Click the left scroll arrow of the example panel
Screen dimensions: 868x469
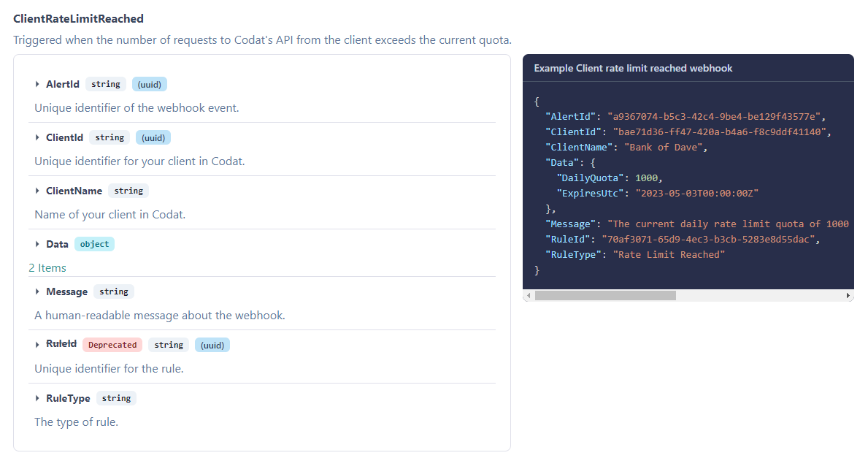(x=527, y=295)
